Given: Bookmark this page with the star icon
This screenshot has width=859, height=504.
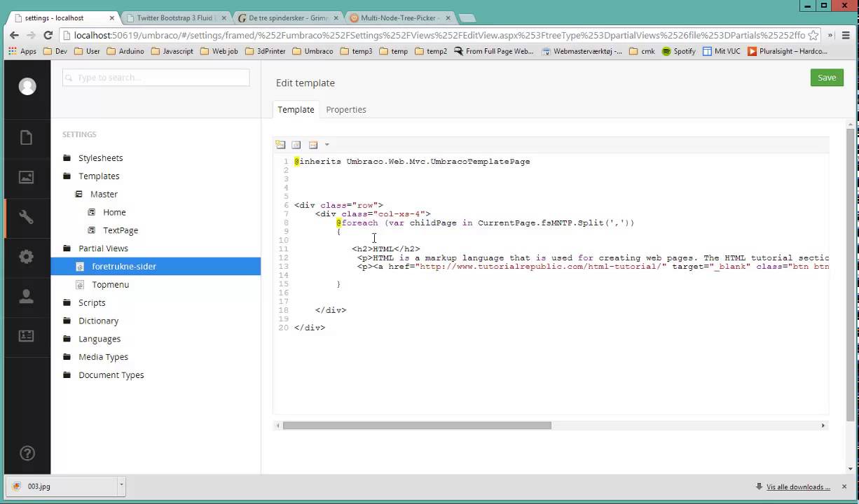Looking at the screenshot, I should point(813,35).
